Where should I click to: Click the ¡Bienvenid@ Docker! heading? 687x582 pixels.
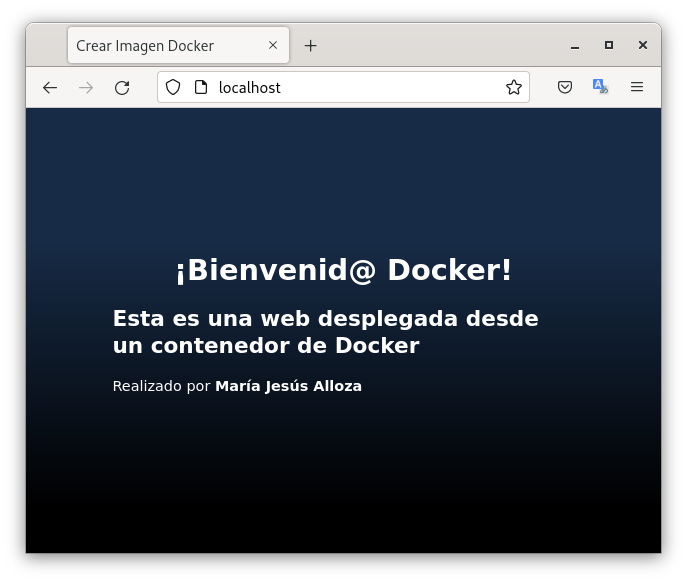point(343,270)
